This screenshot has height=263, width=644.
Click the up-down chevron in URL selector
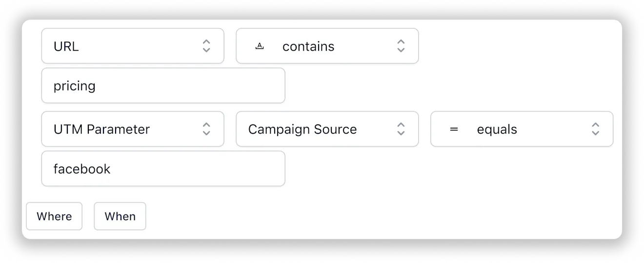206,46
